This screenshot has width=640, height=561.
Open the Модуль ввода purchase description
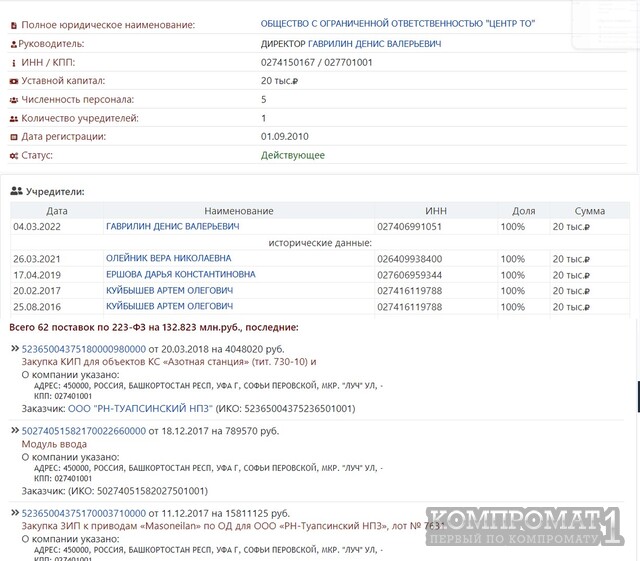click(54, 444)
